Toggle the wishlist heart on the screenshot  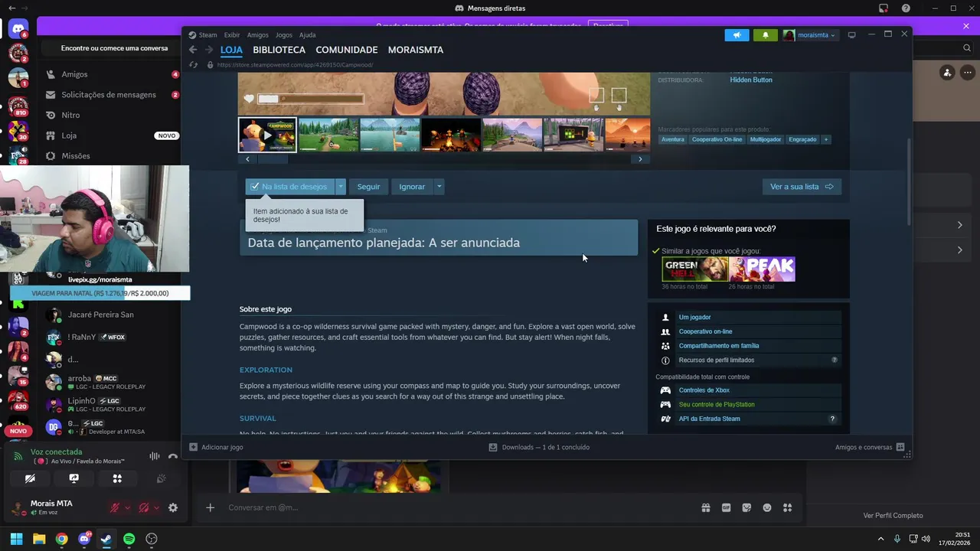(x=249, y=99)
